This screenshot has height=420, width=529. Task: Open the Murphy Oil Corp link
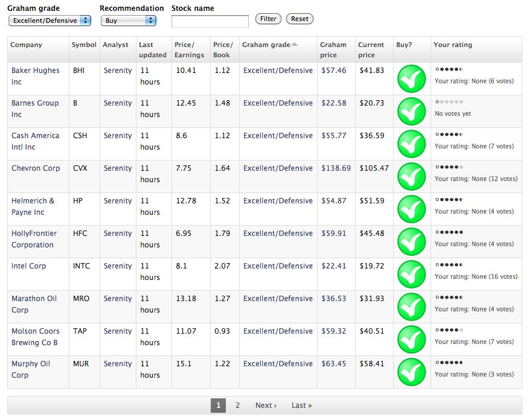[x=31, y=369]
